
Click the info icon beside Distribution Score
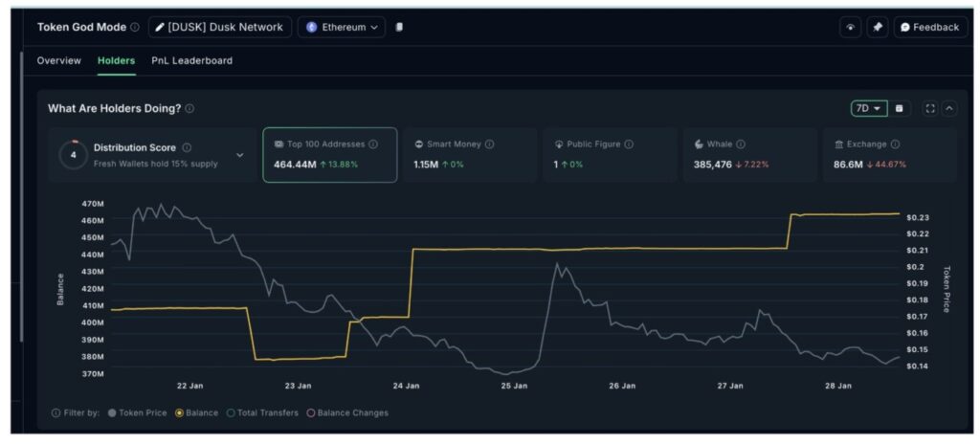tap(187, 147)
